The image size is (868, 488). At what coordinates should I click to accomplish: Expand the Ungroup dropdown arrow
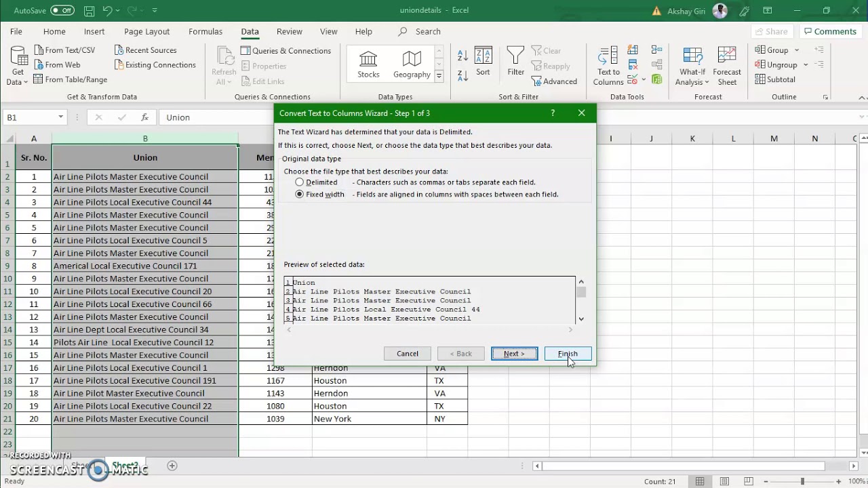(x=806, y=65)
